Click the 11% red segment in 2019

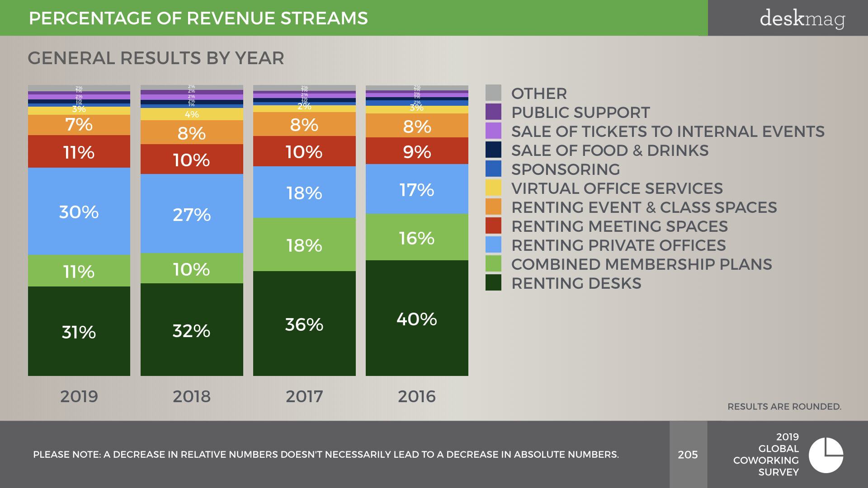click(79, 151)
